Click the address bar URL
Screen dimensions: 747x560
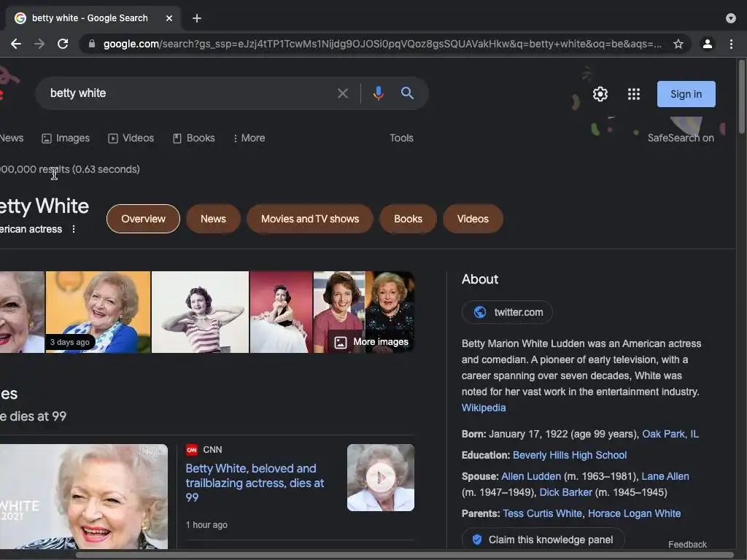click(382, 44)
